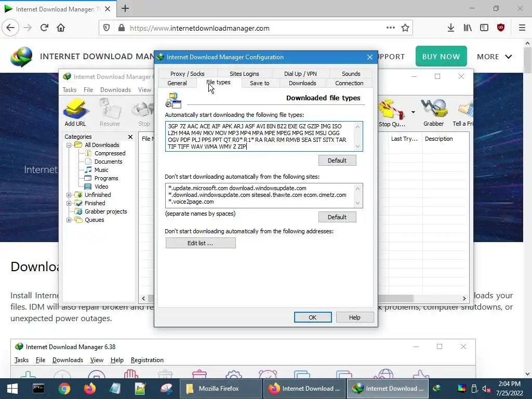Click the left arrow of IDM horizontal scrollbar
Viewport: 532px width, 399px height.
tap(143, 299)
